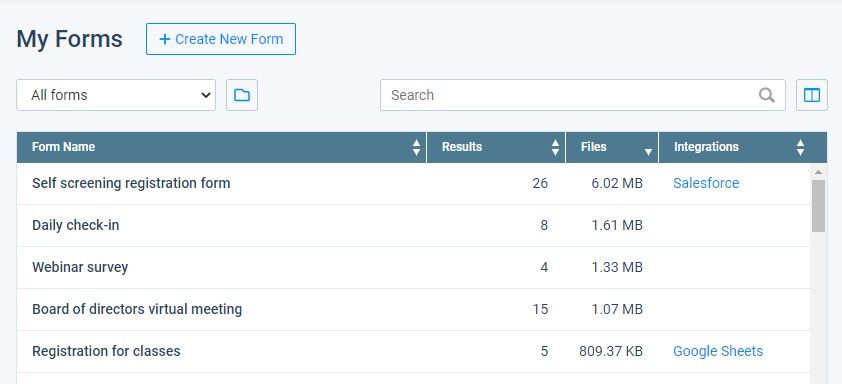This screenshot has height=384, width=842.
Task: Click the 8 results value for Daily check-in
Action: click(x=544, y=225)
